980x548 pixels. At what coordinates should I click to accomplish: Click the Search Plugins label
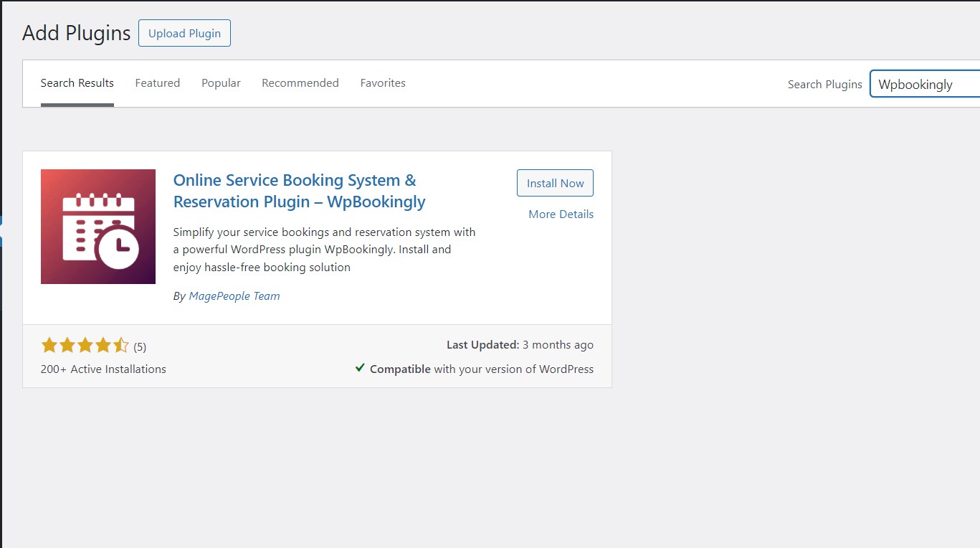tap(824, 85)
